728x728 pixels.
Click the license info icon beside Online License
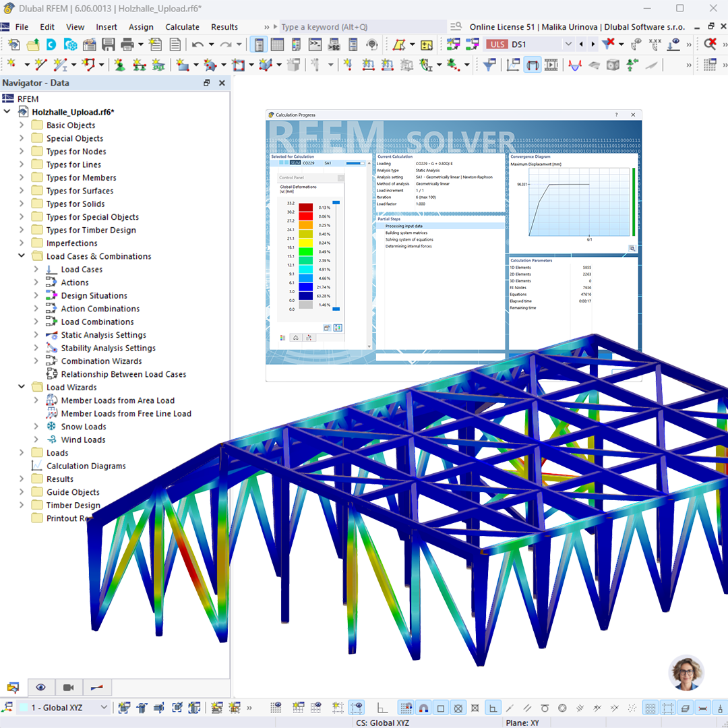coord(456,27)
